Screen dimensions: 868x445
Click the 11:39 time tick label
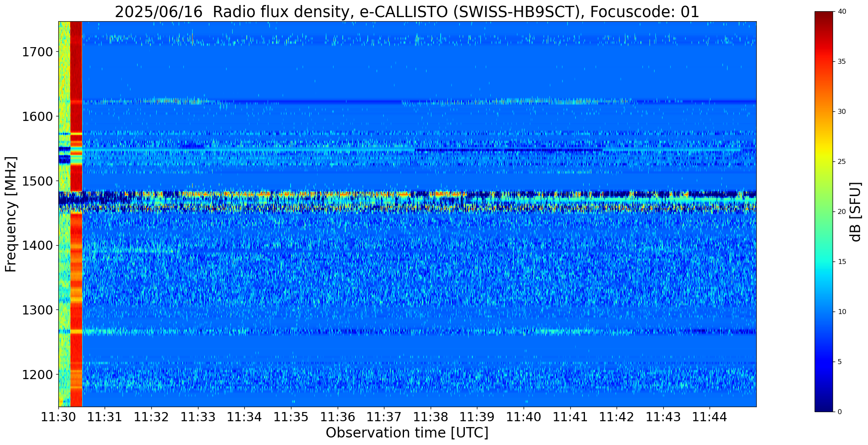(477, 417)
